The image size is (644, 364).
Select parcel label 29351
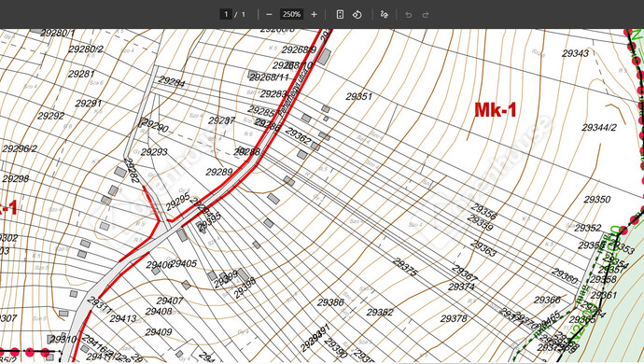(359, 96)
